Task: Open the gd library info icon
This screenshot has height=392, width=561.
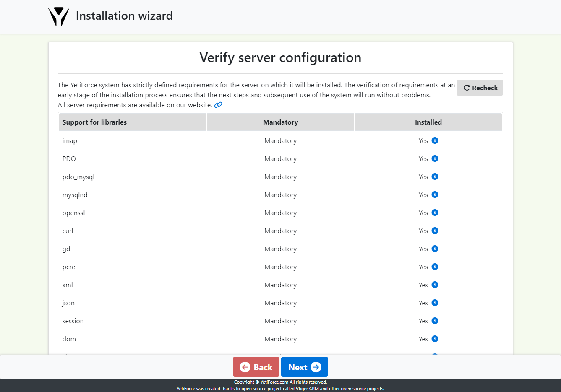Action: pyautogui.click(x=435, y=249)
